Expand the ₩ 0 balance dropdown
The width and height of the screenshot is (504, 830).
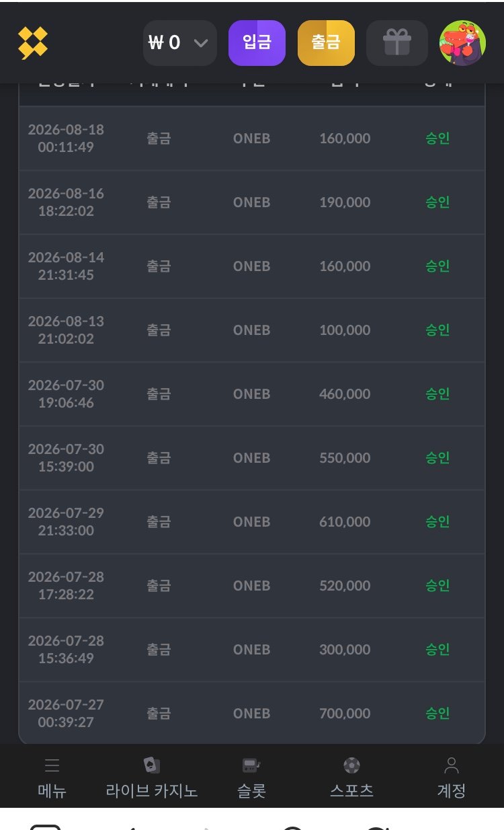click(180, 43)
